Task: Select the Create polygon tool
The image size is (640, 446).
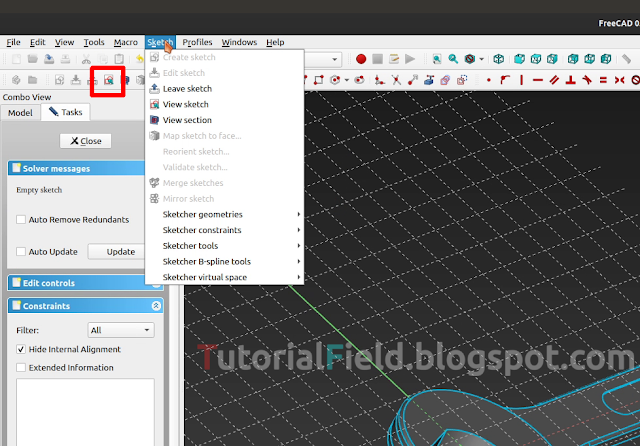Action: pos(335,80)
